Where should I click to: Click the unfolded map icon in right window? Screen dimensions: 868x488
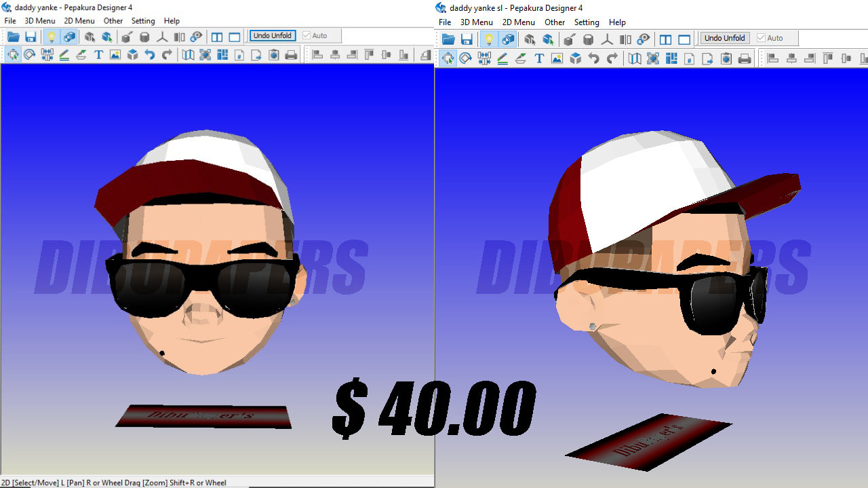point(635,58)
